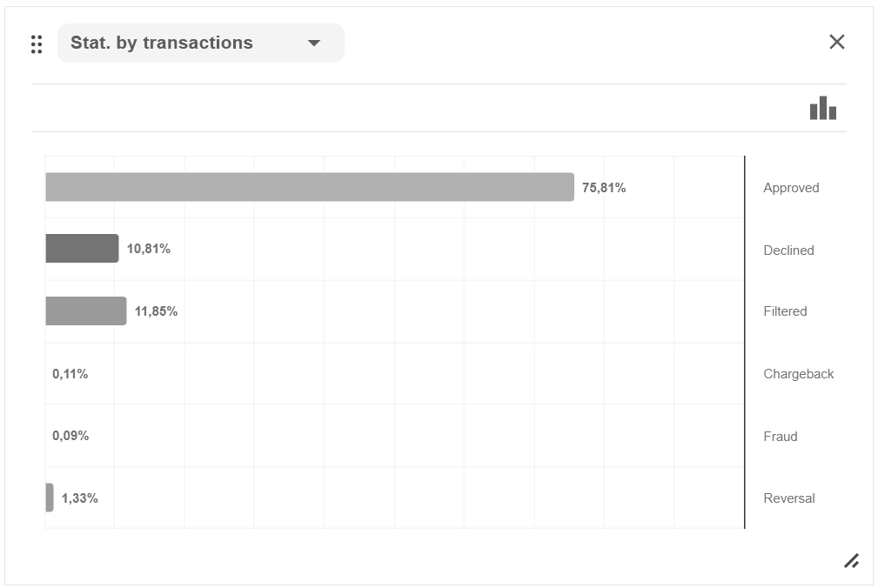Viewport: 878px width, 588px height.
Task: Close the statistics widget panel
Action: [x=836, y=42]
